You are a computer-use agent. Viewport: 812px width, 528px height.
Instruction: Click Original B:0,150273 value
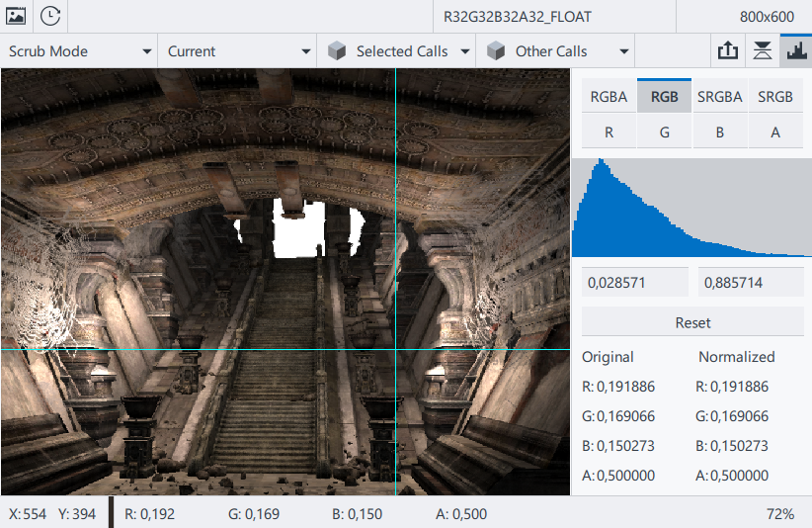618,446
